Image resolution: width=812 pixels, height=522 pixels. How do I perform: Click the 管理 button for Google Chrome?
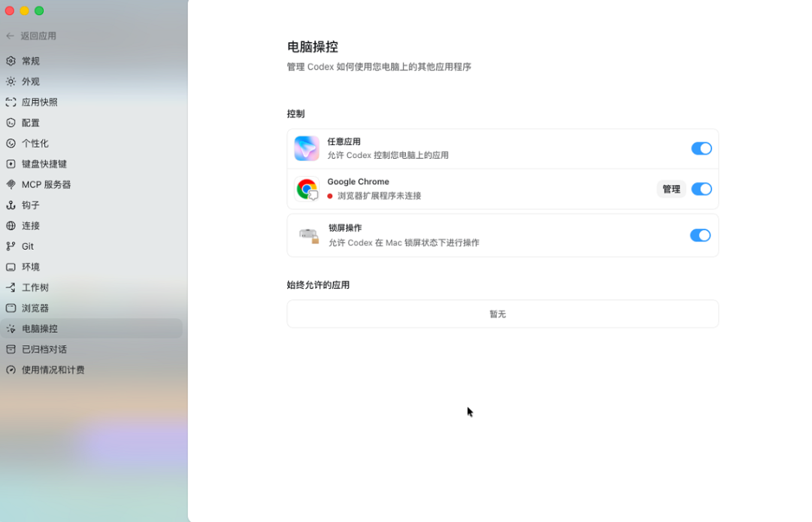coord(671,189)
